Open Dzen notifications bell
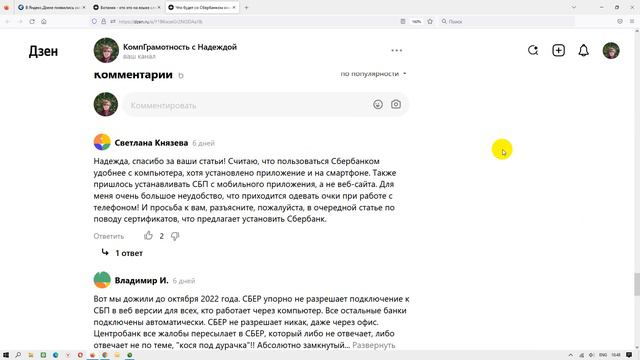Viewport: 640px width, 360px height. 584,50
